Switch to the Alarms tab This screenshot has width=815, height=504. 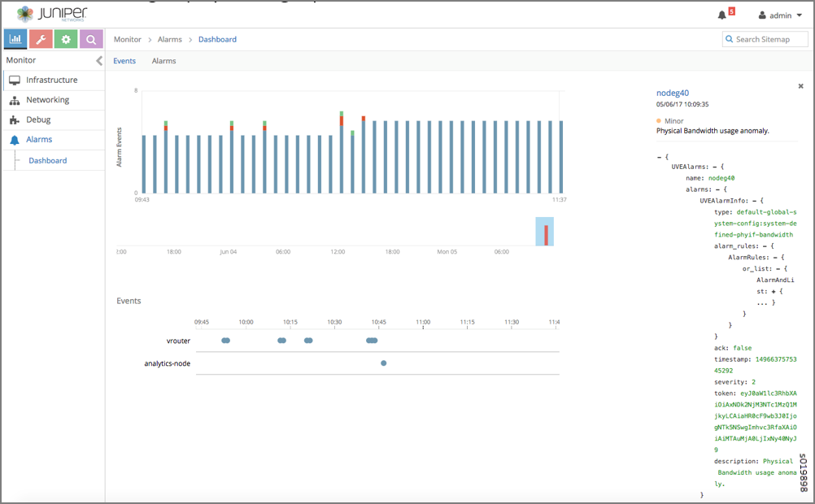[x=163, y=61]
